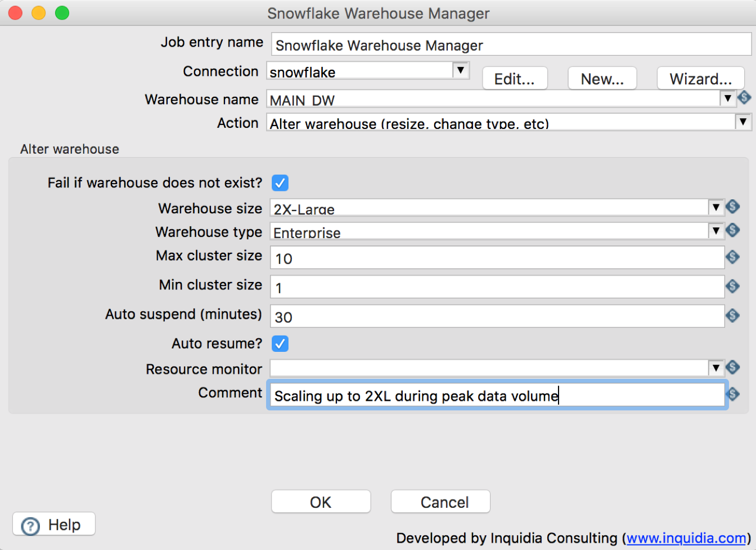Click variable icon beside Warehouse name
This screenshot has width=756, height=550.
pyautogui.click(x=744, y=98)
